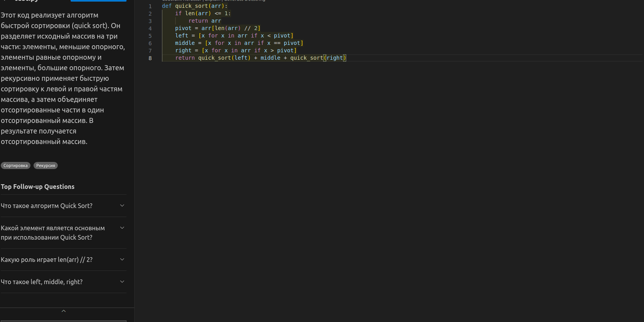This screenshot has width=644, height=322.
Task: Select the "Сортировка" tag
Action: point(16,165)
